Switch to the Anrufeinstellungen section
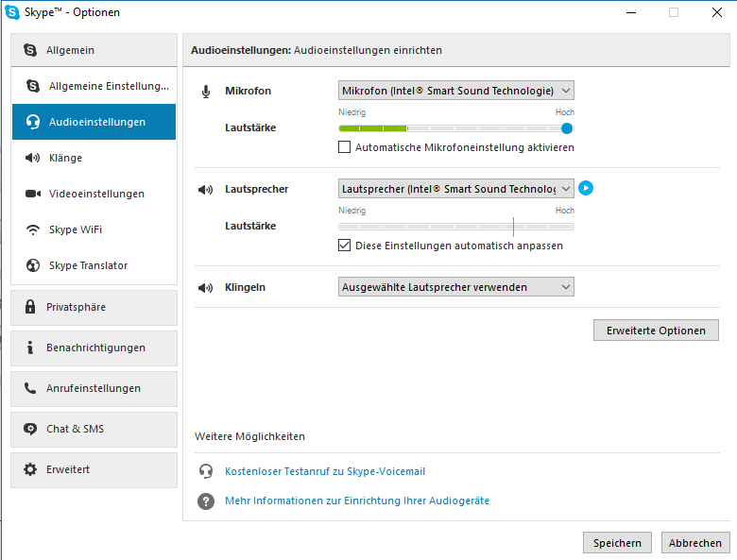The width and height of the screenshot is (737, 560). (94, 389)
